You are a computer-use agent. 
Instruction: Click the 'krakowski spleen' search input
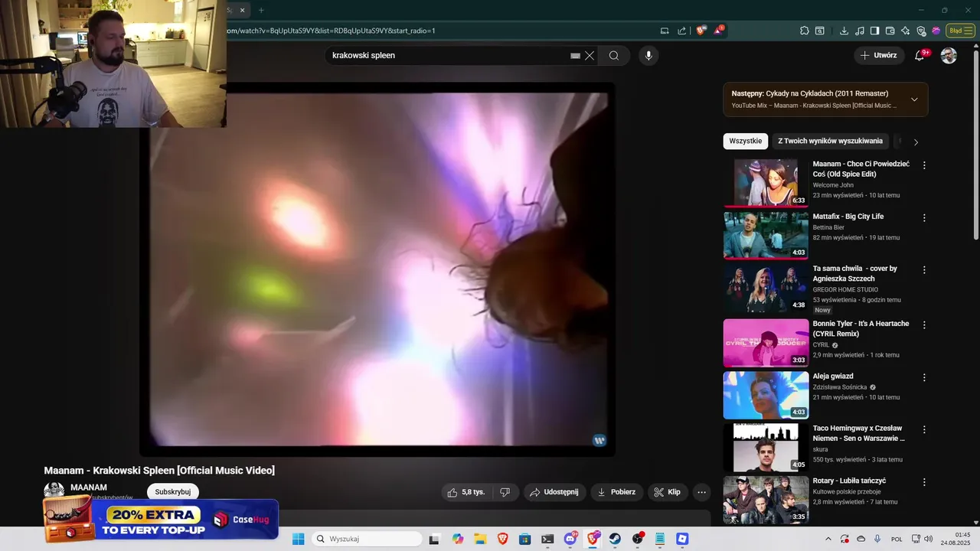(448, 55)
